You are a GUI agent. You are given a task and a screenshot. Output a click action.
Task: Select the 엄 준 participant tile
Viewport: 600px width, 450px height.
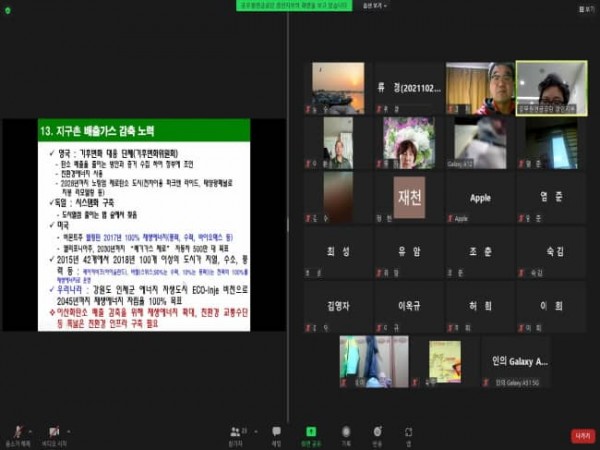551,197
